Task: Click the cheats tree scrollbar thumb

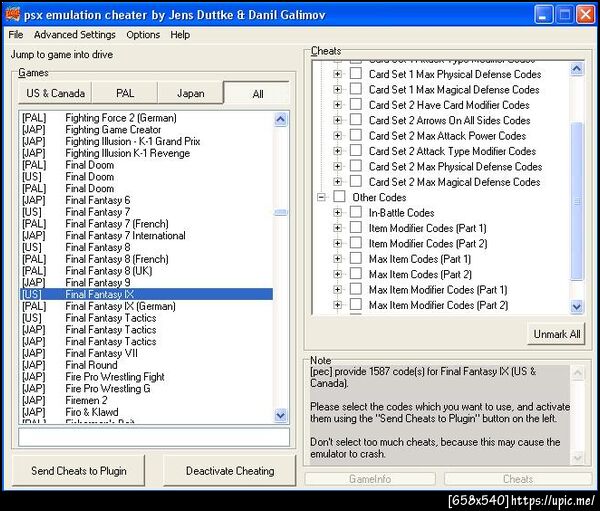Action: 577,201
